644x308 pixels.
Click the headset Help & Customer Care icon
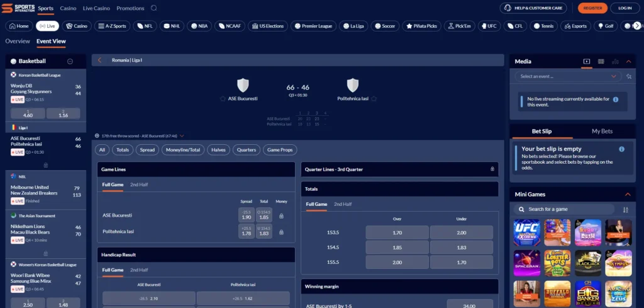tap(508, 8)
